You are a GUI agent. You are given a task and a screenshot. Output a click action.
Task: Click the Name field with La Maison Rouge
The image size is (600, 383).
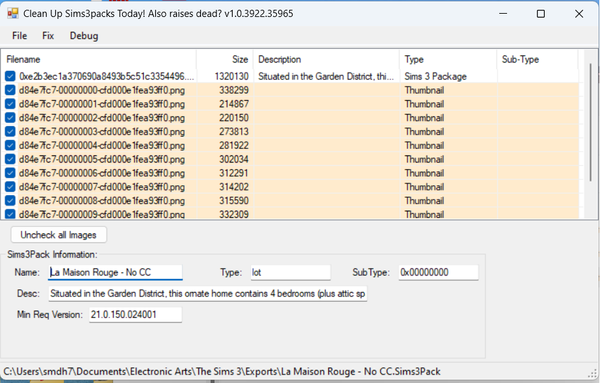115,272
